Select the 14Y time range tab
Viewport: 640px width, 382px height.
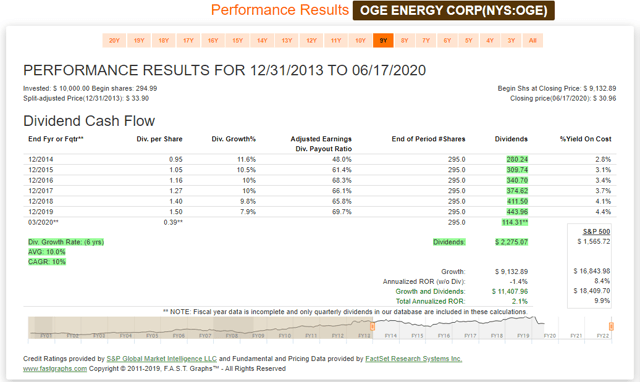click(262, 40)
